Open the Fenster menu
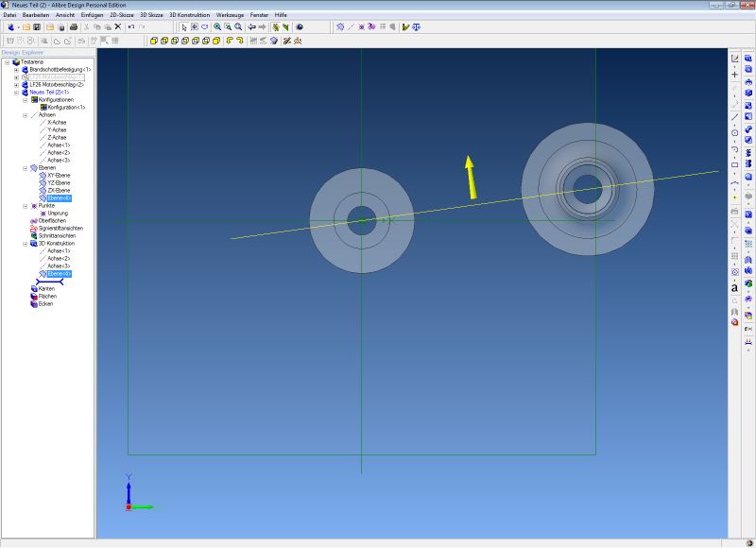 259,15
